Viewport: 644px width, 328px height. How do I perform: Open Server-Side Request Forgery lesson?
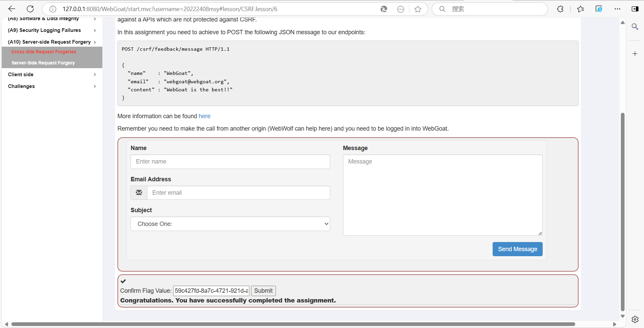point(43,63)
